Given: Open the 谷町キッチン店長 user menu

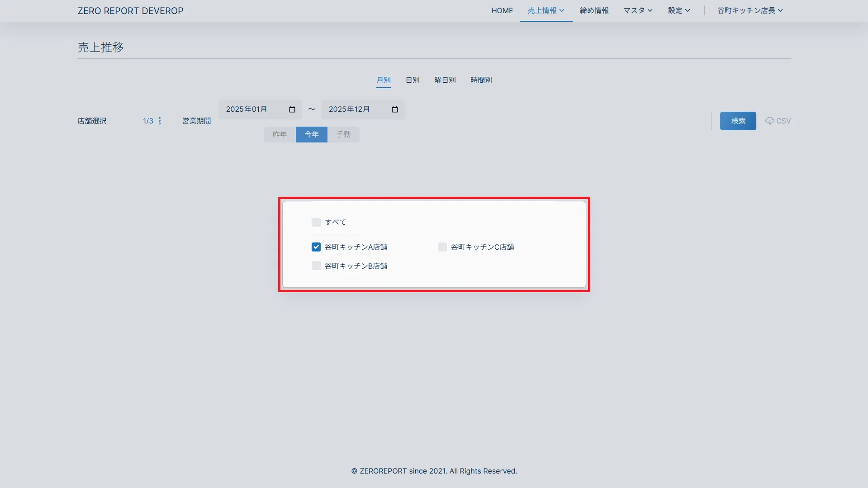Looking at the screenshot, I should pyautogui.click(x=749, y=10).
